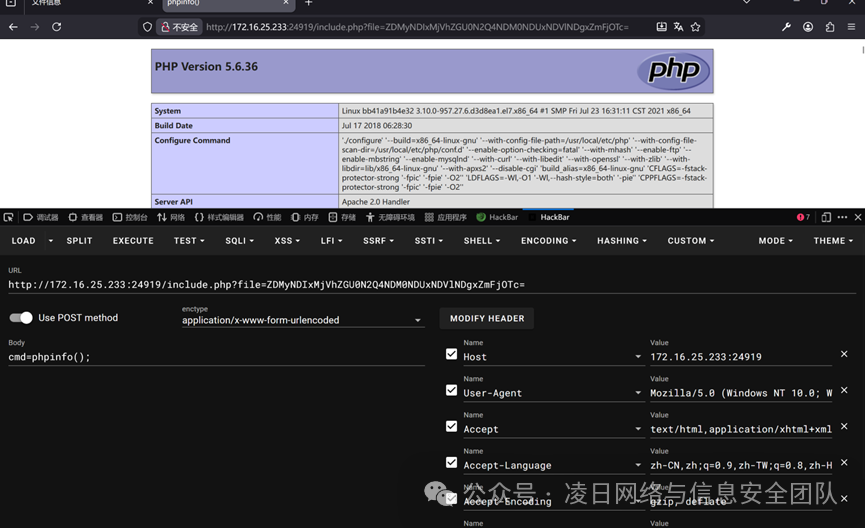This screenshot has width=865, height=528.
Task: Bookmark this page with the star icon
Action: (695, 26)
